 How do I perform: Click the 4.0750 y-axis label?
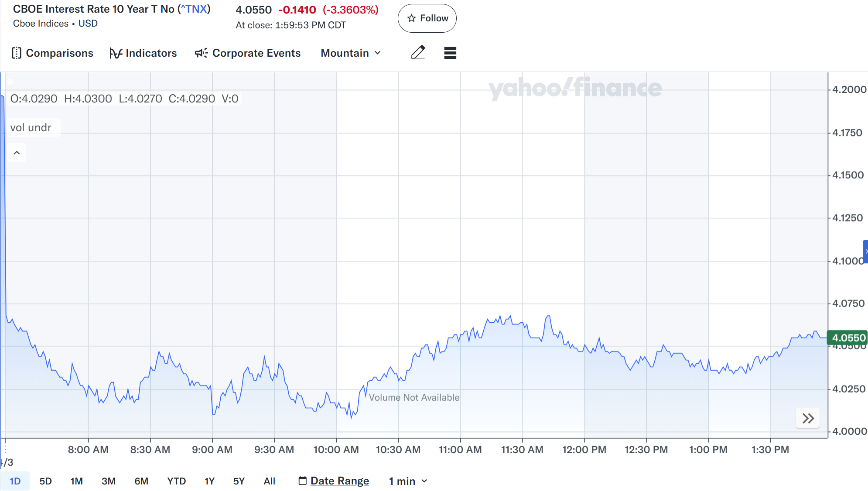coord(848,303)
